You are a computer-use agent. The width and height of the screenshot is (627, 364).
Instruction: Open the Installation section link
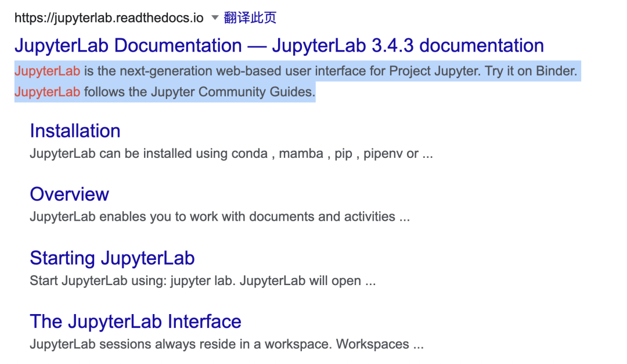(75, 131)
